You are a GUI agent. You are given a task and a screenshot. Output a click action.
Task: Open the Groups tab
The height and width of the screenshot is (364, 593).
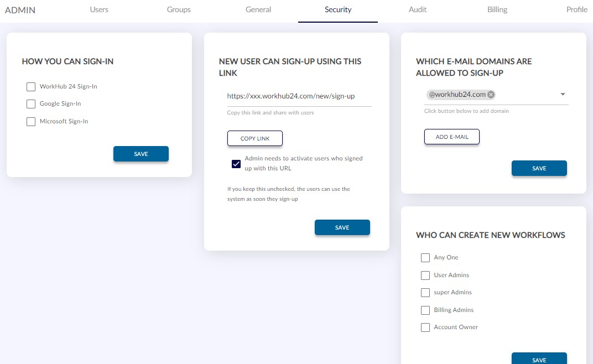179,10
